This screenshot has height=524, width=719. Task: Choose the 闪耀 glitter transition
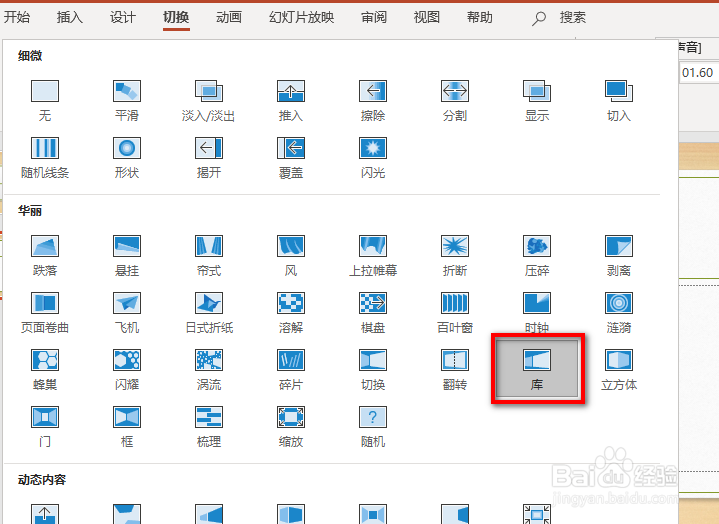pyautogui.click(x=127, y=370)
